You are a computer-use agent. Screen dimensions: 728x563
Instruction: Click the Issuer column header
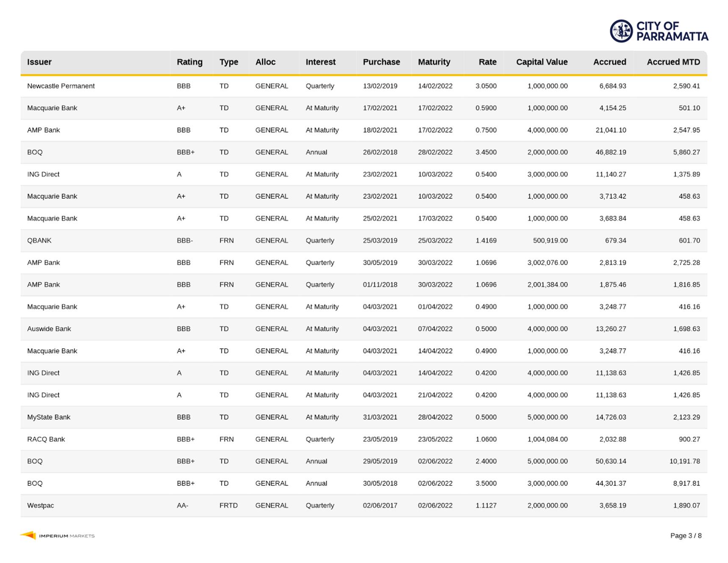[x=39, y=62]
